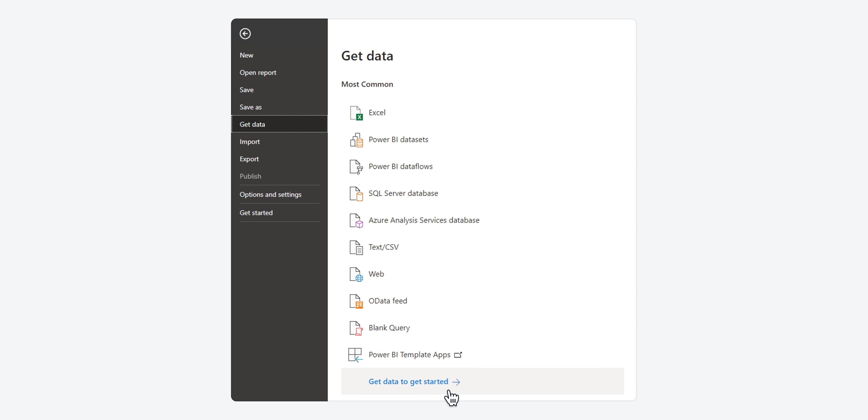
Task: Open the Import menu entry
Action: 279,142
